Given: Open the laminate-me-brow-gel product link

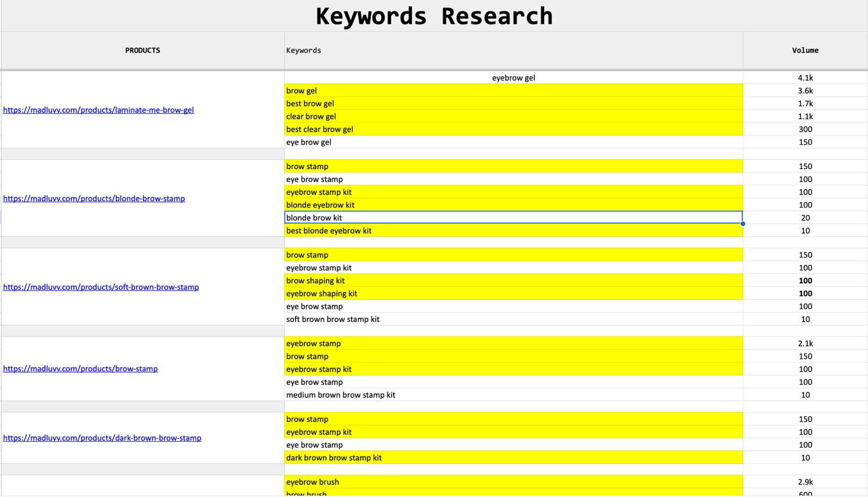Looking at the screenshot, I should [x=98, y=110].
